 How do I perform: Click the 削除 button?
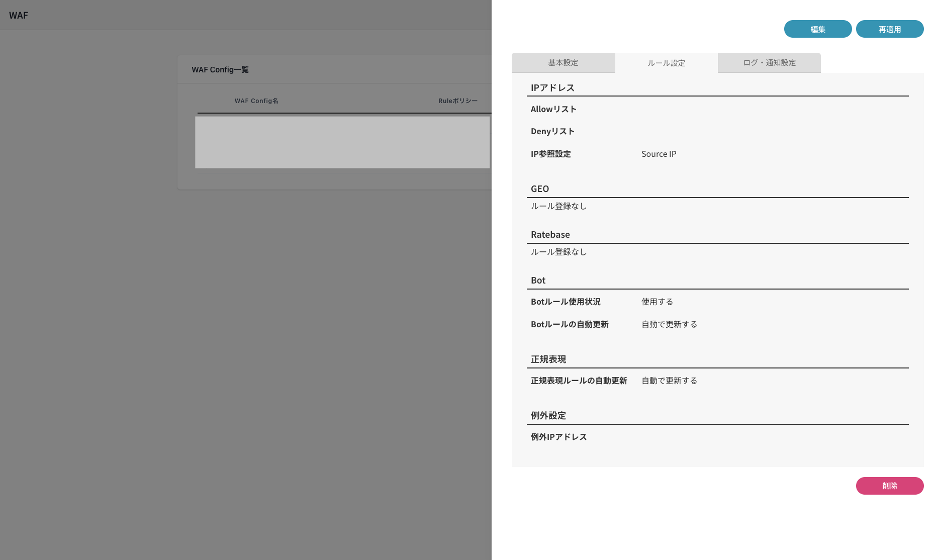[x=890, y=486]
